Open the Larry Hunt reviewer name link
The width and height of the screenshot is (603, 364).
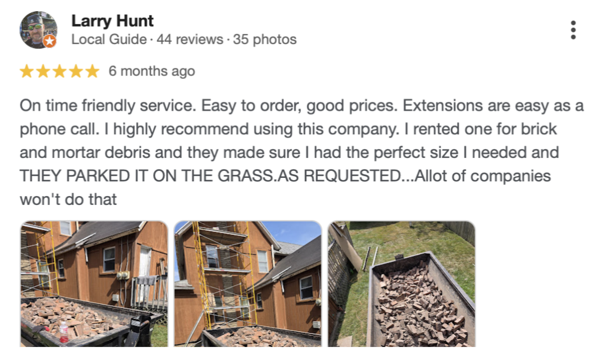(112, 21)
